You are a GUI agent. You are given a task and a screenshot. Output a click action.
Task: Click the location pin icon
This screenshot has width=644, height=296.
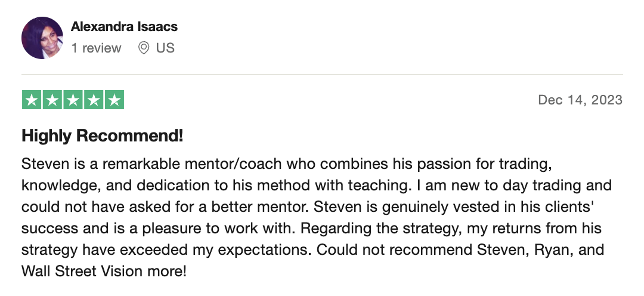pyautogui.click(x=143, y=48)
